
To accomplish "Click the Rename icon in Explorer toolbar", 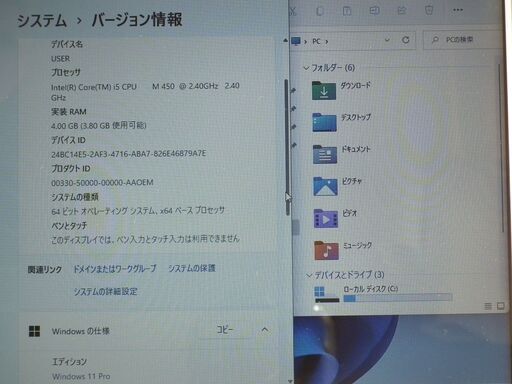I will click(x=374, y=11).
